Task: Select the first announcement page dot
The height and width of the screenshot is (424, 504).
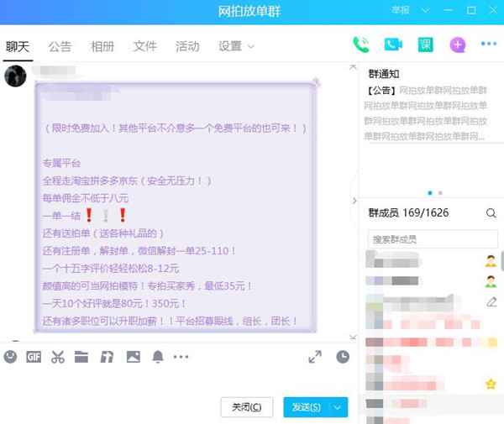Action: pyautogui.click(x=430, y=193)
